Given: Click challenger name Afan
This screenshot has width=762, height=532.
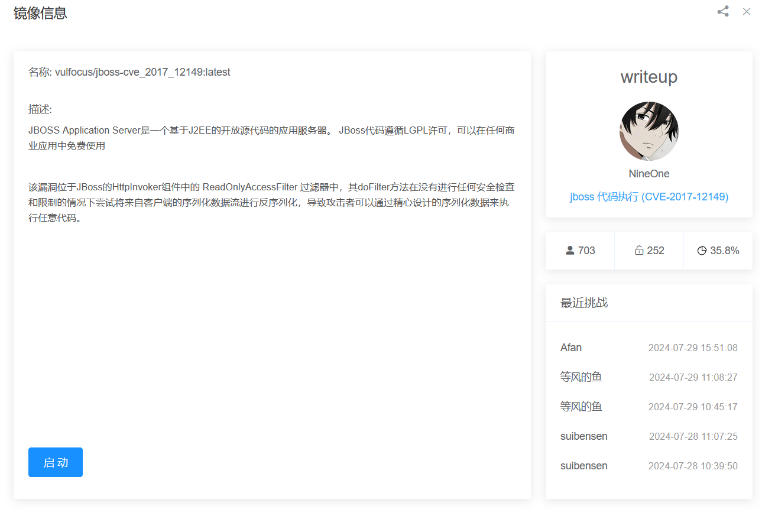Looking at the screenshot, I should point(571,348).
